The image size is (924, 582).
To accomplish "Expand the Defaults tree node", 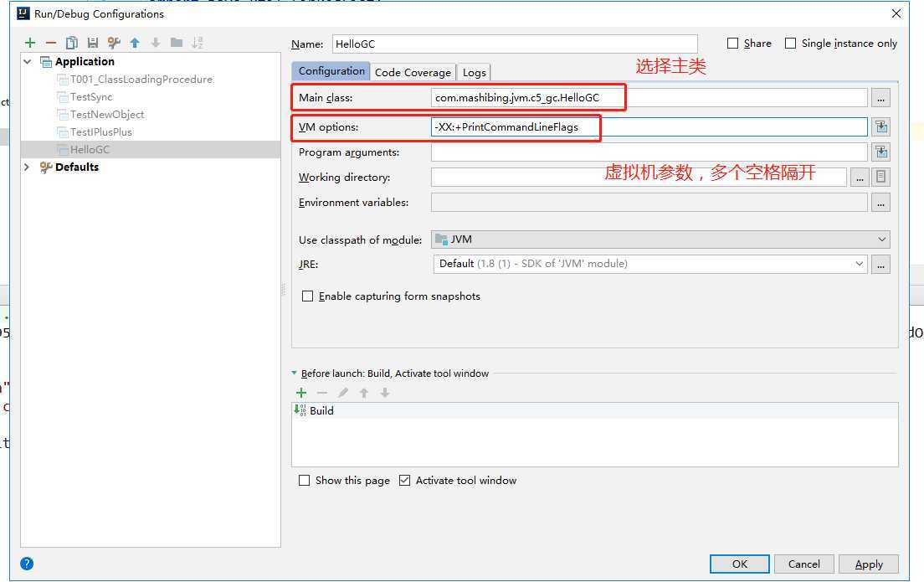I will (x=27, y=167).
